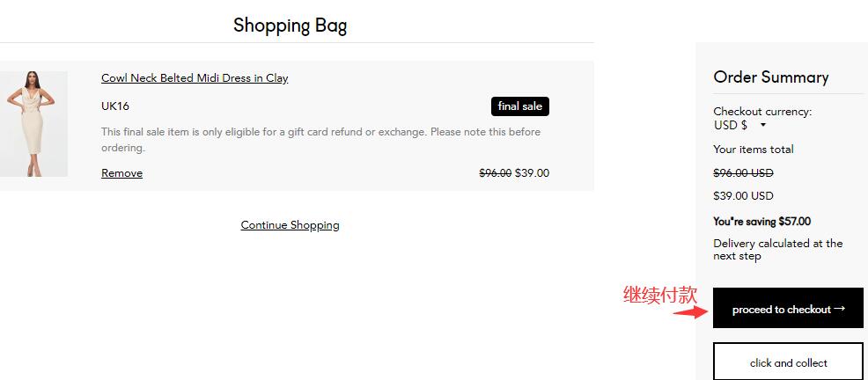The height and width of the screenshot is (380, 868).
Task: Click the $39.00 USD order total
Action: click(x=743, y=196)
